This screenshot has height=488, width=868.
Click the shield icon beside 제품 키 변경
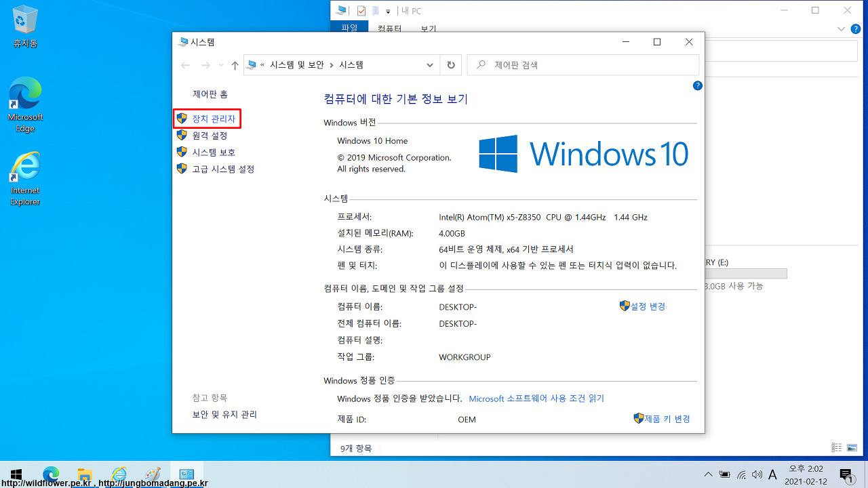[x=638, y=418]
